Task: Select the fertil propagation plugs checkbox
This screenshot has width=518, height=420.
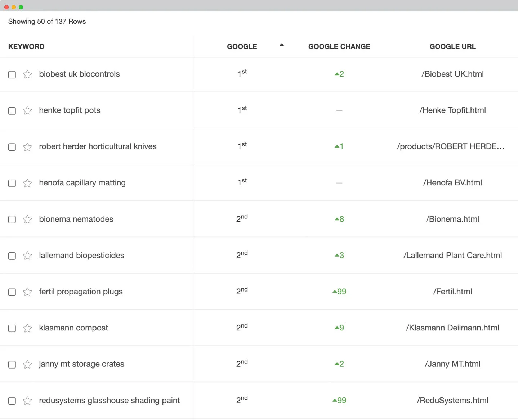Action: tap(12, 292)
